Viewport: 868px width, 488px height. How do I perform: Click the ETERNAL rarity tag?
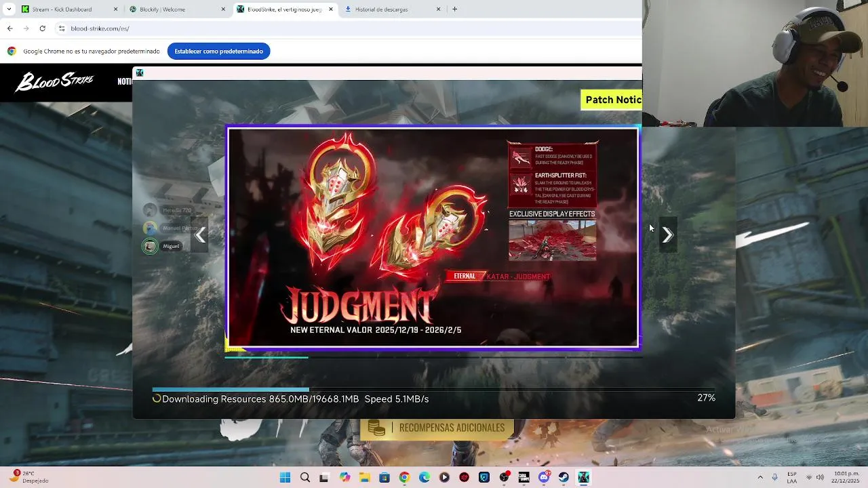click(x=465, y=277)
